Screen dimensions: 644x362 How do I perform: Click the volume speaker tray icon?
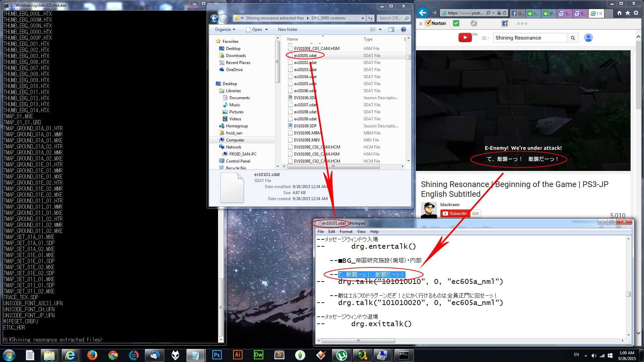594,355
